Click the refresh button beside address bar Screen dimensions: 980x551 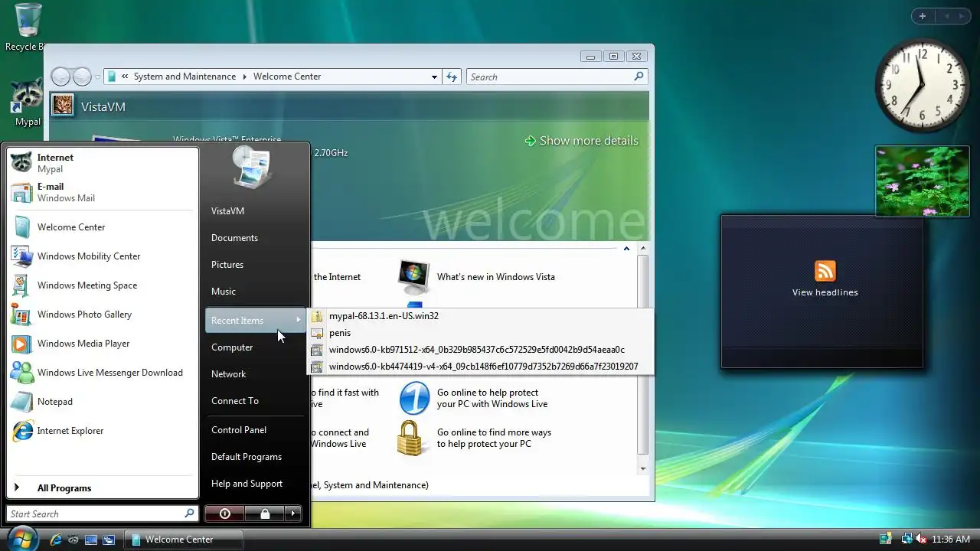(452, 77)
